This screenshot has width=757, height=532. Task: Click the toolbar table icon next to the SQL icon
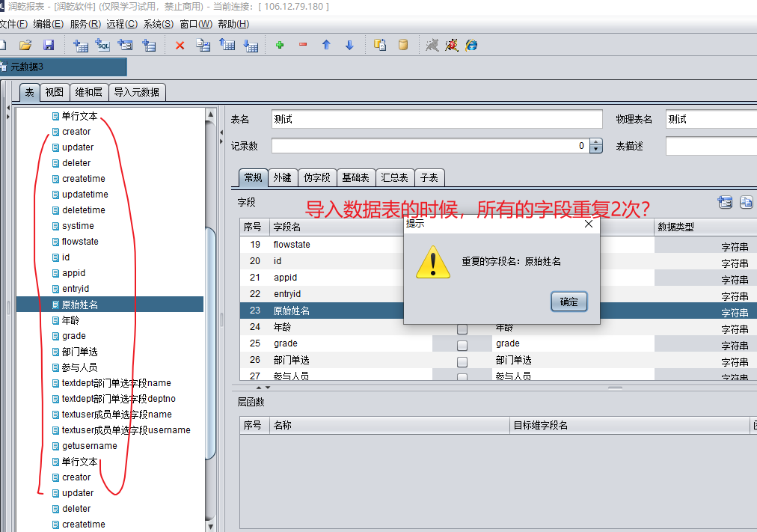click(125, 46)
